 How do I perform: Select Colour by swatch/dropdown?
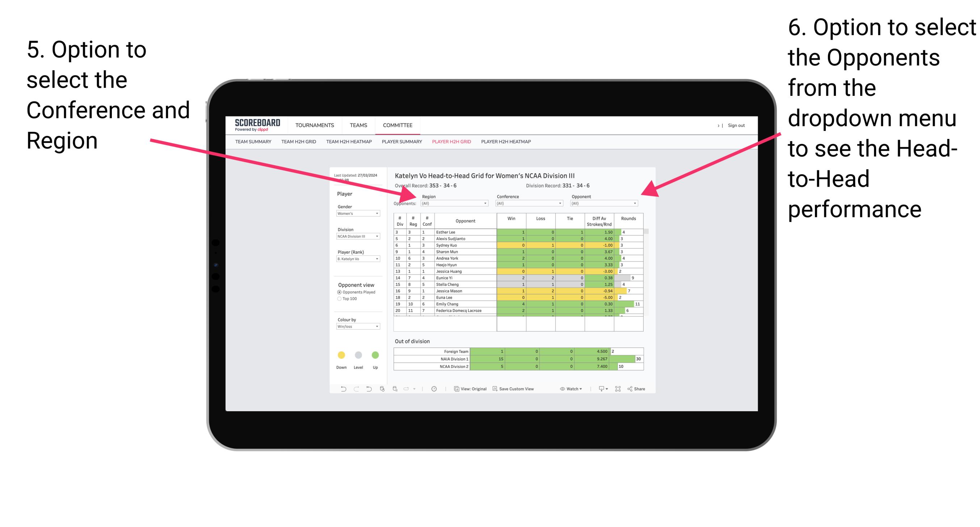point(357,327)
